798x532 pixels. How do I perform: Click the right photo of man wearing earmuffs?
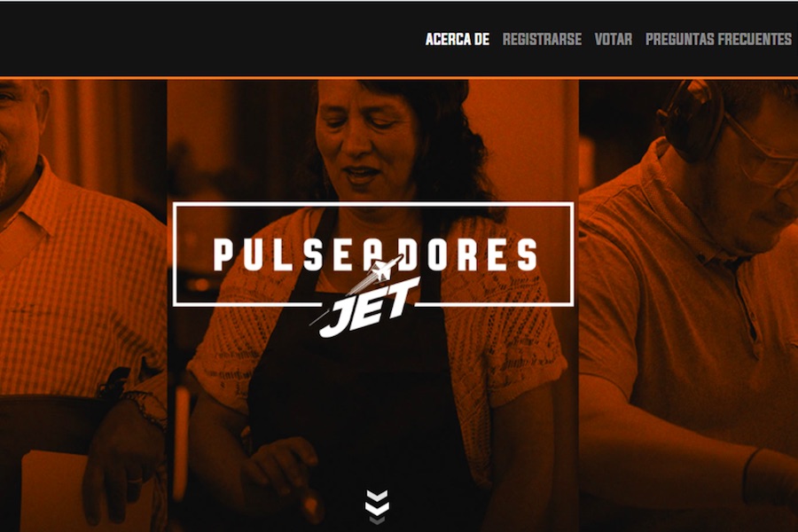[x=689, y=305]
